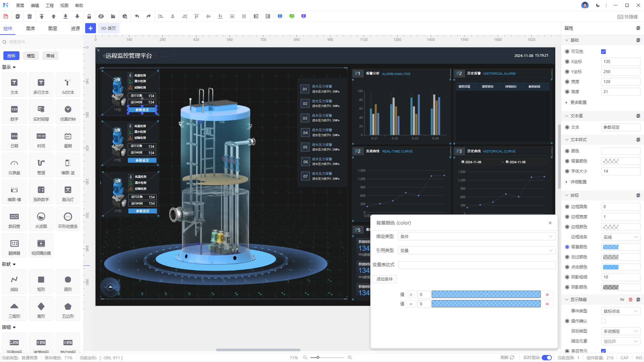The width and height of the screenshot is (644, 362).
Task: Send element to bottom layer icon
Action: point(65,16)
